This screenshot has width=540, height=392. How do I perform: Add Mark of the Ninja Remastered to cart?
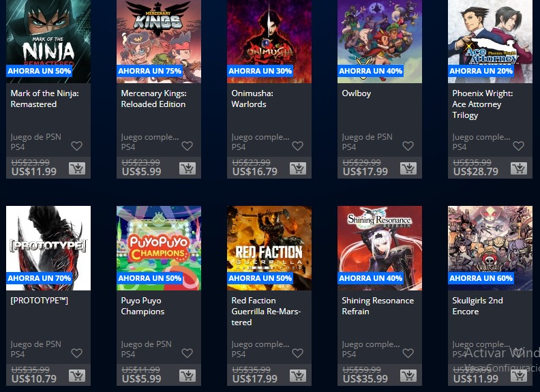[x=77, y=168]
